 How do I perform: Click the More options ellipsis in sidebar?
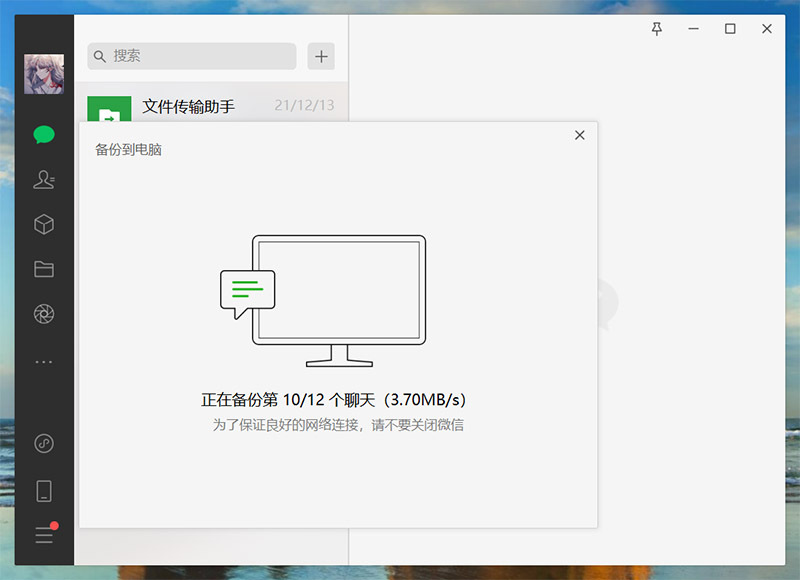[x=42, y=361]
